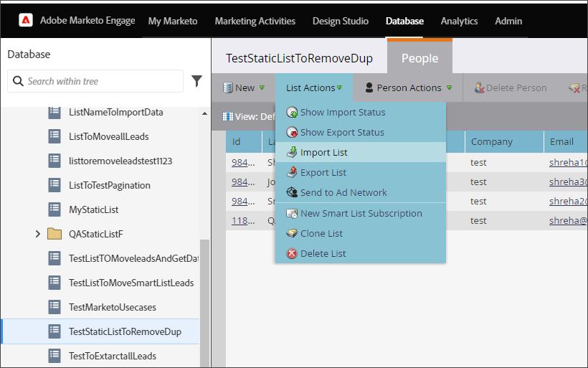Click the TestToExtarctallLeads list icon
The width and height of the screenshot is (588, 368).
[54, 356]
